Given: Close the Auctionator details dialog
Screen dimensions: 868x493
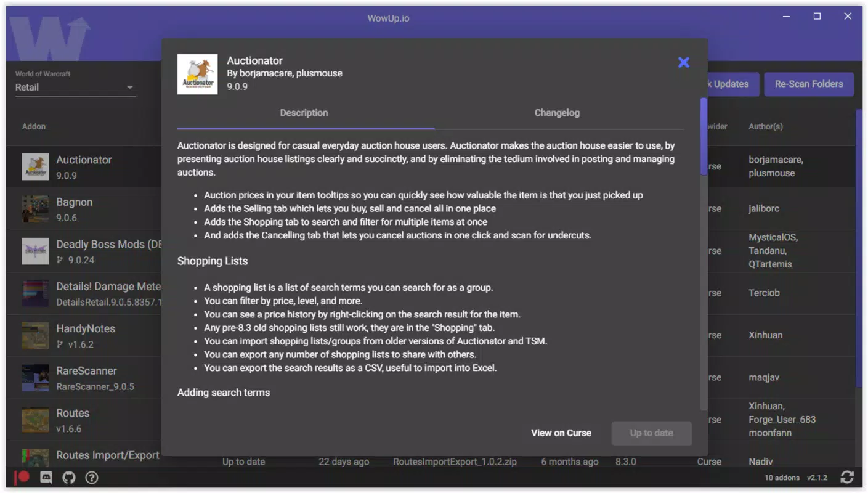Looking at the screenshot, I should pyautogui.click(x=683, y=62).
